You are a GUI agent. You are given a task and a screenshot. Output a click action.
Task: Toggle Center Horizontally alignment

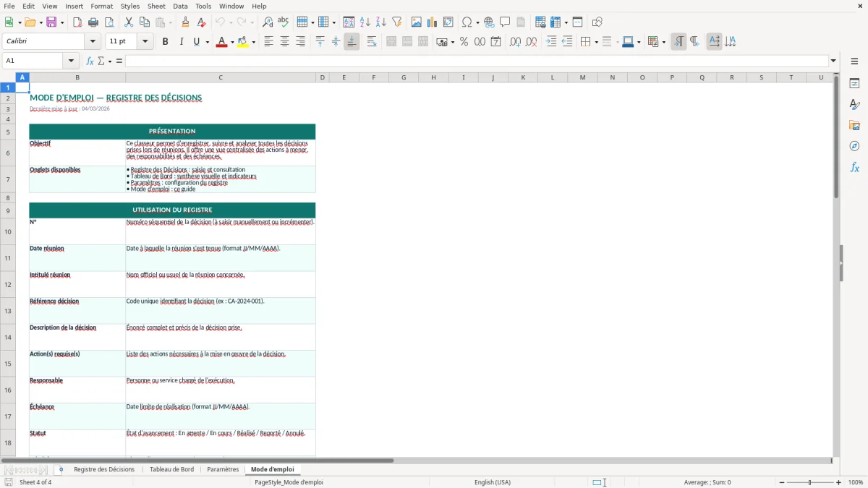284,42
